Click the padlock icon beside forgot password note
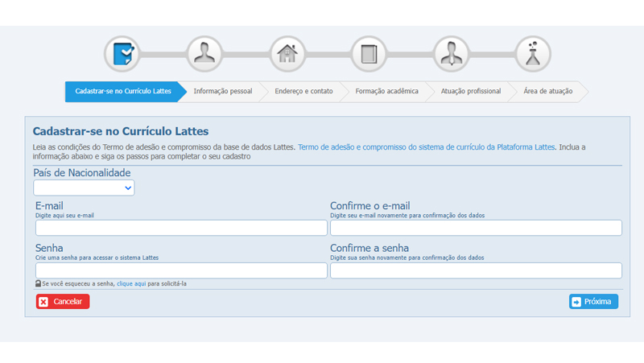 click(x=38, y=283)
